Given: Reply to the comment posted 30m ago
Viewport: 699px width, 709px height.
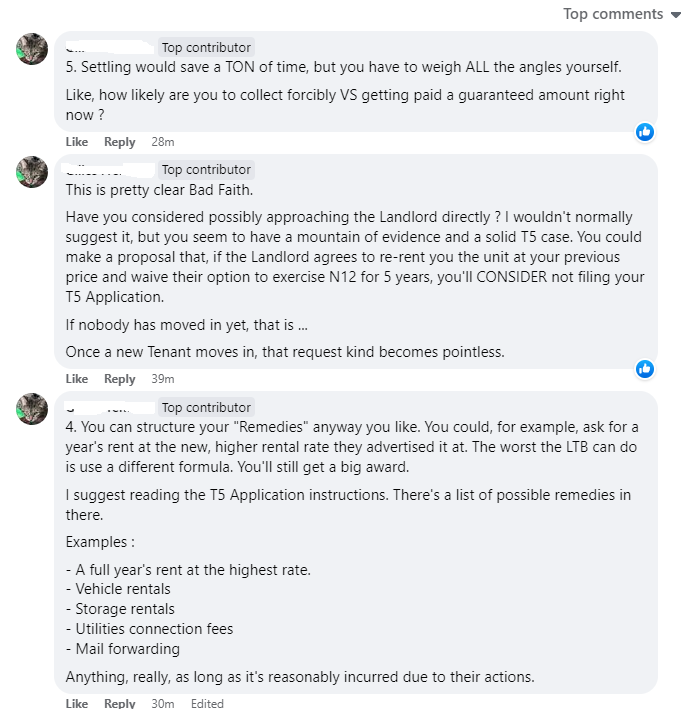Looking at the screenshot, I should click(119, 703).
